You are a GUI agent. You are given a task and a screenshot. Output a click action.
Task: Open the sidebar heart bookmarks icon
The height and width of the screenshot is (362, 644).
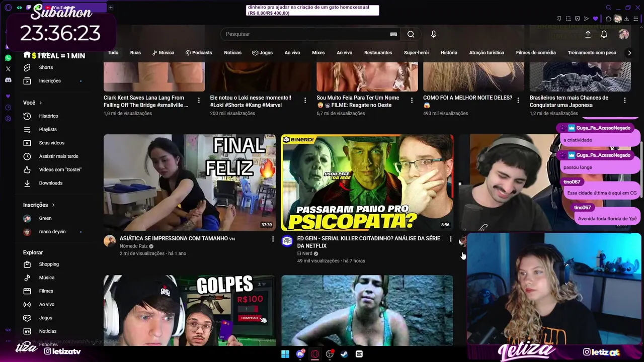point(8,96)
